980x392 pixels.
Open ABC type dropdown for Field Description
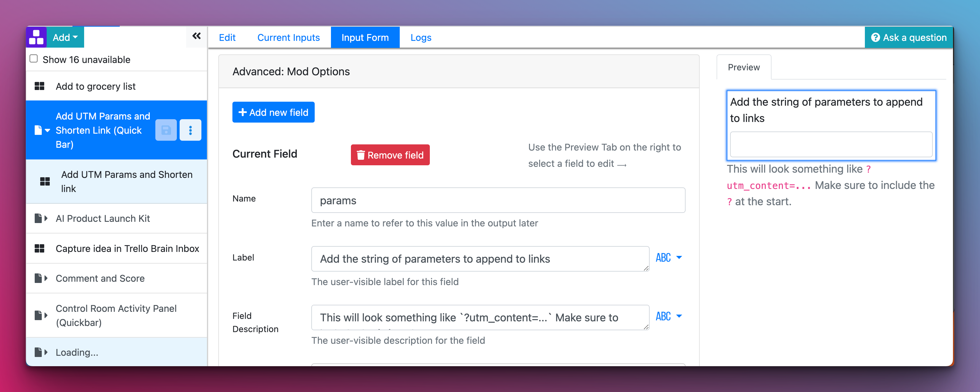(668, 316)
